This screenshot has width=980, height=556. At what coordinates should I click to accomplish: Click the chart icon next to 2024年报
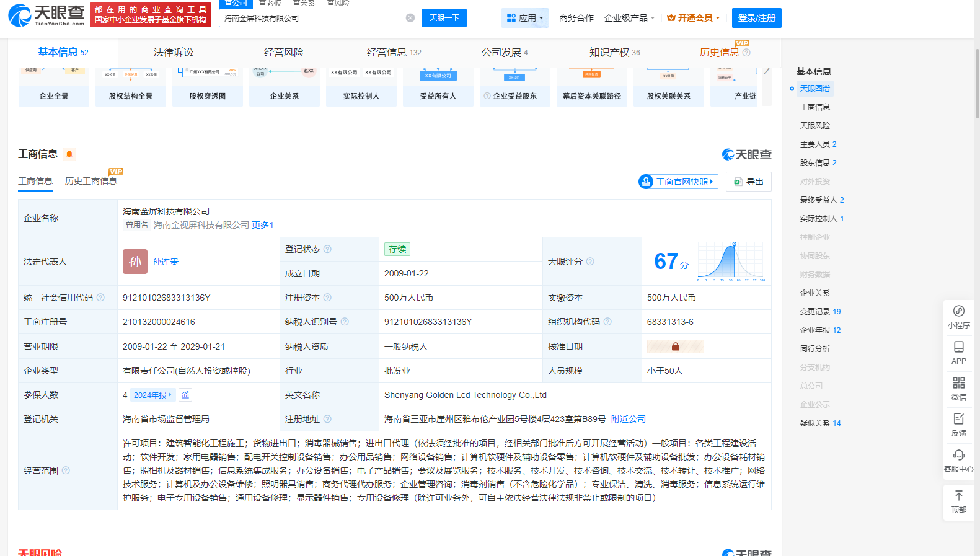pos(185,395)
